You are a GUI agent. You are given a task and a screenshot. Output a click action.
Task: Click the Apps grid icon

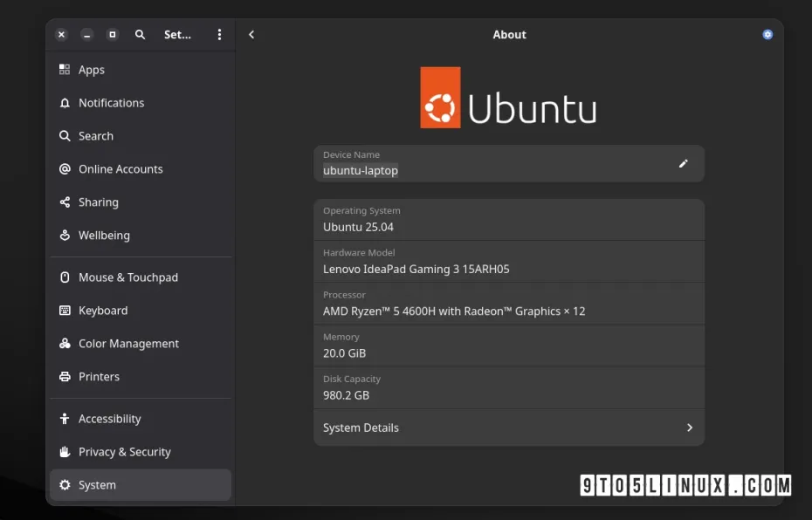coord(65,69)
